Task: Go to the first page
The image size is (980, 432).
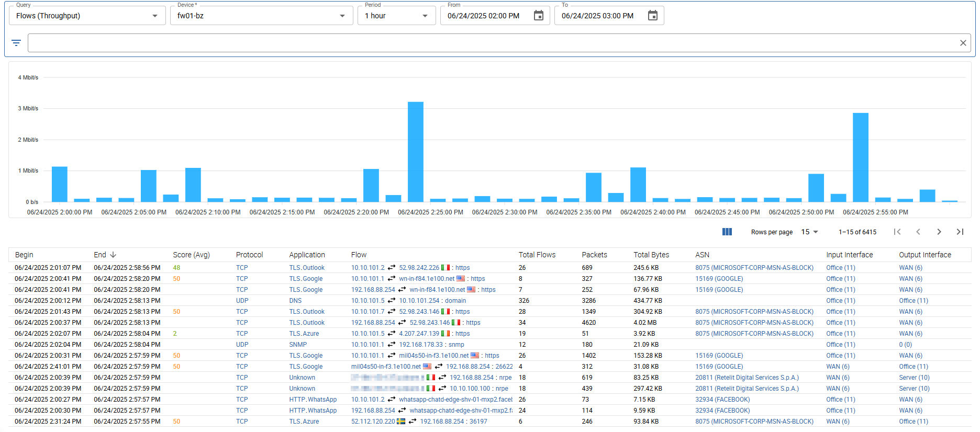Action: pyautogui.click(x=897, y=232)
